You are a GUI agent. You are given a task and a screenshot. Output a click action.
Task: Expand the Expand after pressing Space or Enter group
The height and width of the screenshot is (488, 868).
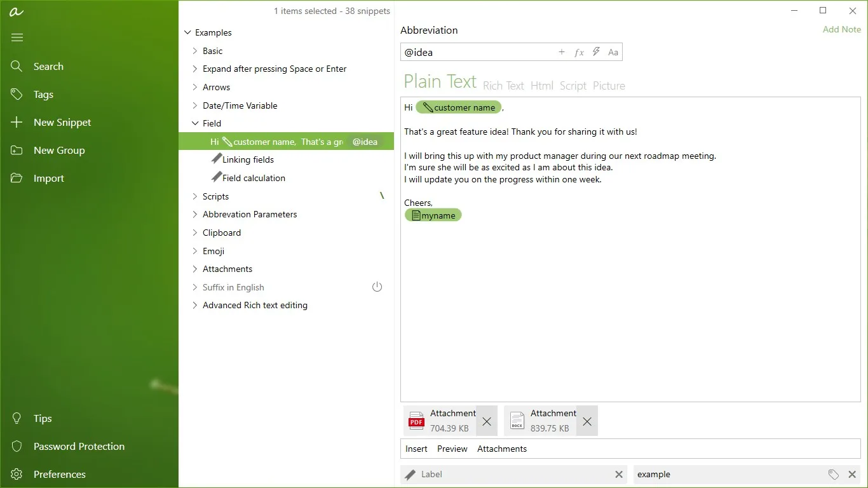(195, 69)
